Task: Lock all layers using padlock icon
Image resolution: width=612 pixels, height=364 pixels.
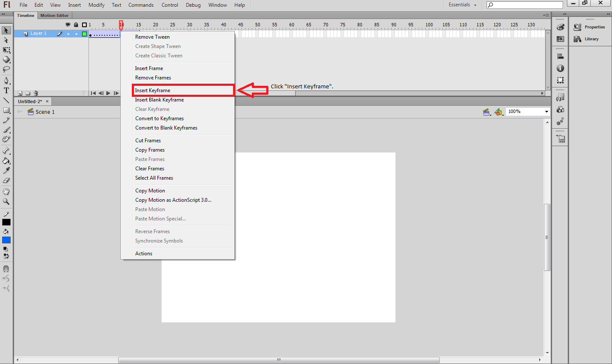Action: 76,25
